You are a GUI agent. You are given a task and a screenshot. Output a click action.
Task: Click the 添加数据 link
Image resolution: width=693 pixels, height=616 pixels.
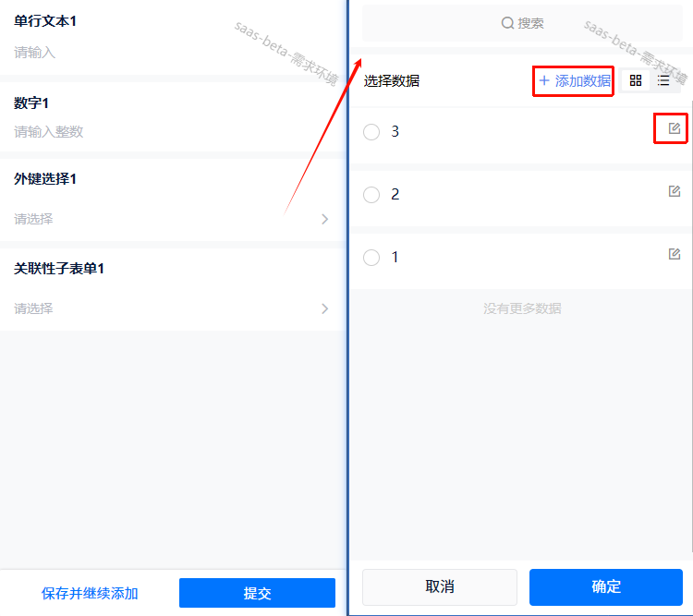(582, 81)
